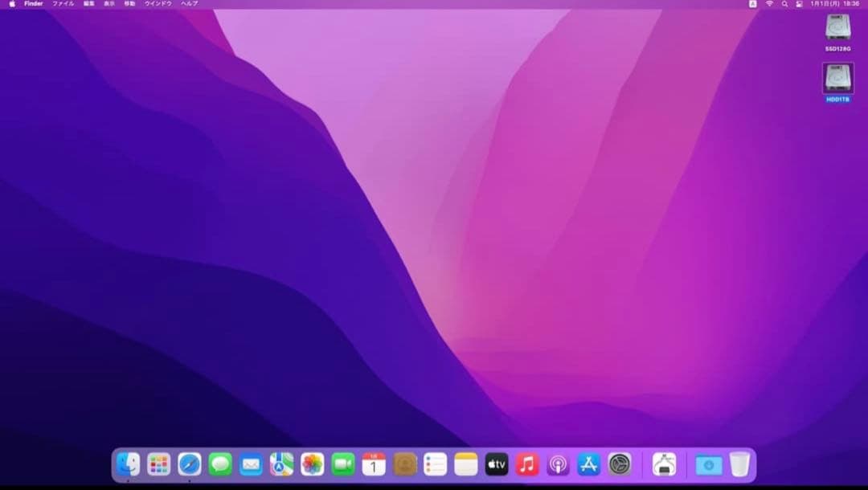Viewport: 868px width, 490px height.
Task: Open the Trash in the Dock
Action: coord(739,463)
